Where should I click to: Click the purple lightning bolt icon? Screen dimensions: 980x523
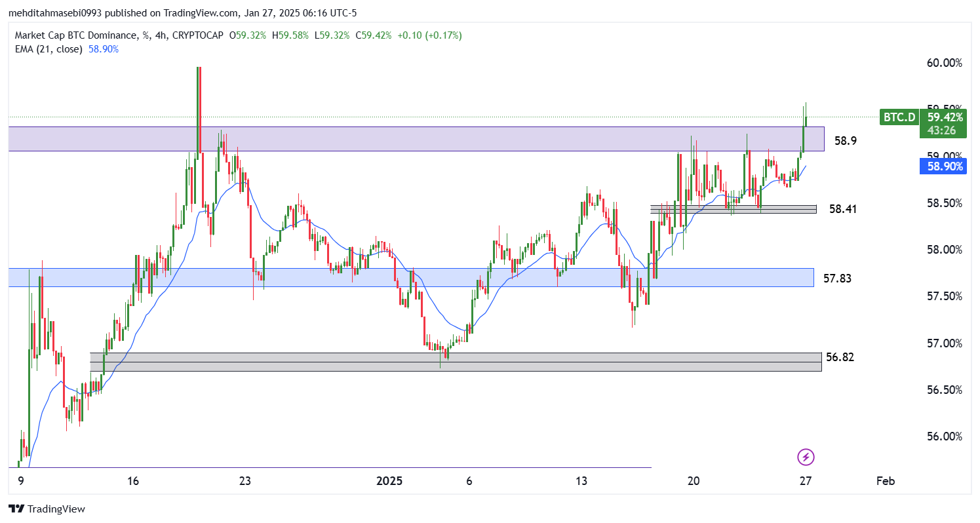[x=806, y=457]
